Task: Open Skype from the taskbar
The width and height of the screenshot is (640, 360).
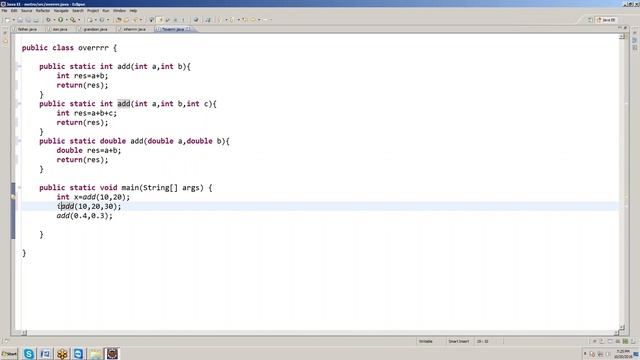Action: coord(29,353)
